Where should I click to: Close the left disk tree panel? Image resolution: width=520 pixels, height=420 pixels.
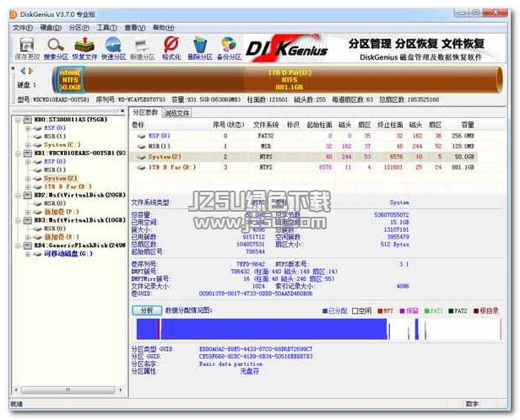(122, 111)
